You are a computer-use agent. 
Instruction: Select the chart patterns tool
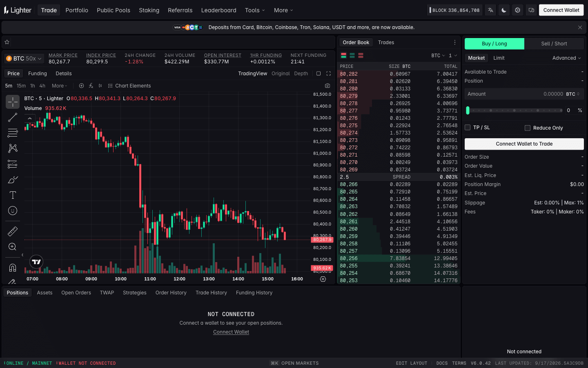point(13,148)
